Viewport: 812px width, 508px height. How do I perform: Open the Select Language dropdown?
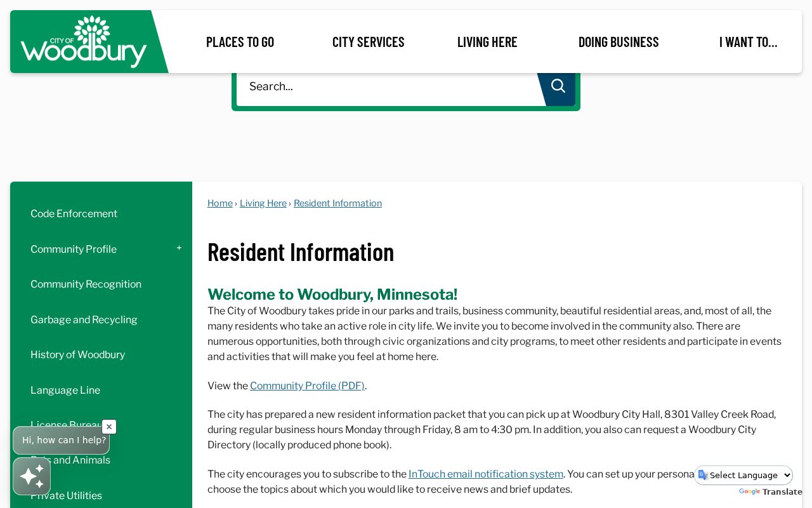[743, 475]
